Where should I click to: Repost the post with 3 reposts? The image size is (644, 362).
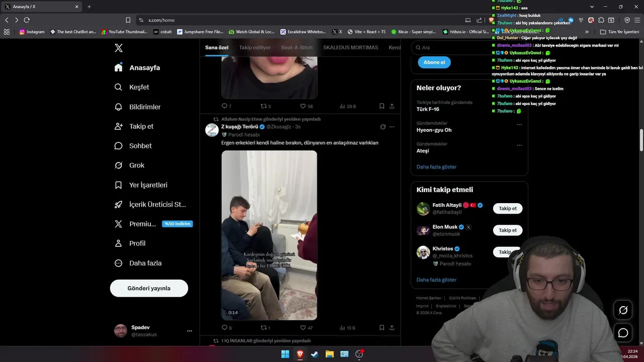pos(266,106)
